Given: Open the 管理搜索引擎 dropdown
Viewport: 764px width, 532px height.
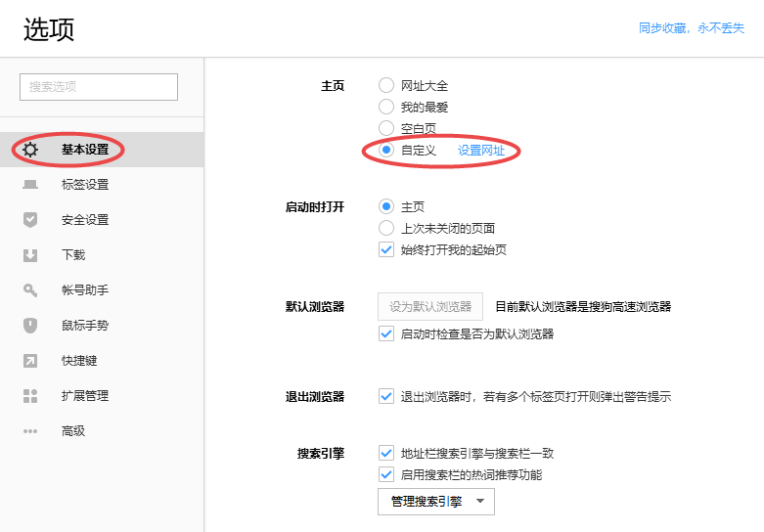Looking at the screenshot, I should coord(436,502).
